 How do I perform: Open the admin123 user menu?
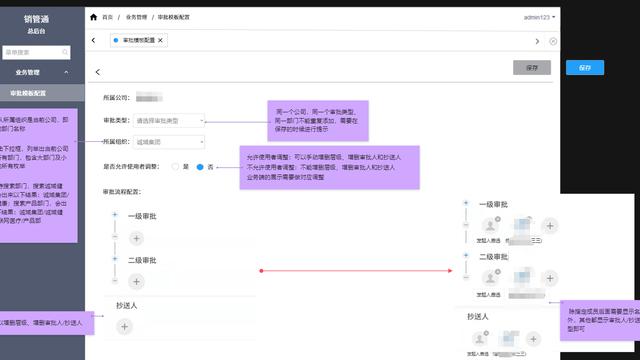coord(539,17)
